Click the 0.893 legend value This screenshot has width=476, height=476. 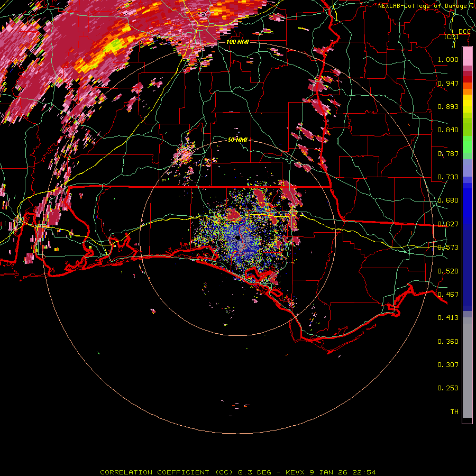point(448,106)
